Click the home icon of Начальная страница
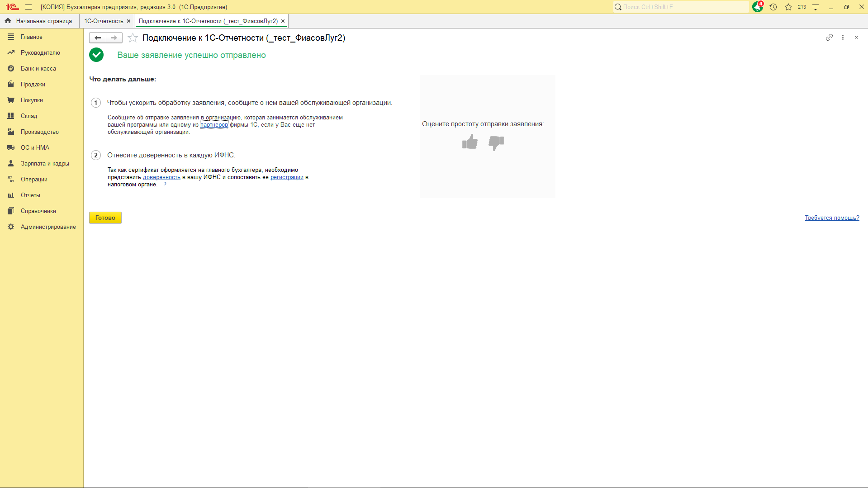 pos(8,21)
